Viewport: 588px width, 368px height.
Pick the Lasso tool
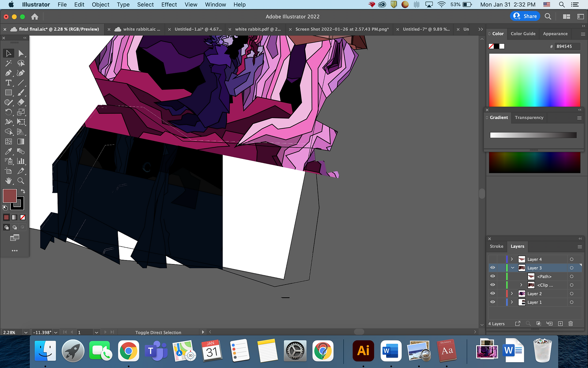(21, 63)
